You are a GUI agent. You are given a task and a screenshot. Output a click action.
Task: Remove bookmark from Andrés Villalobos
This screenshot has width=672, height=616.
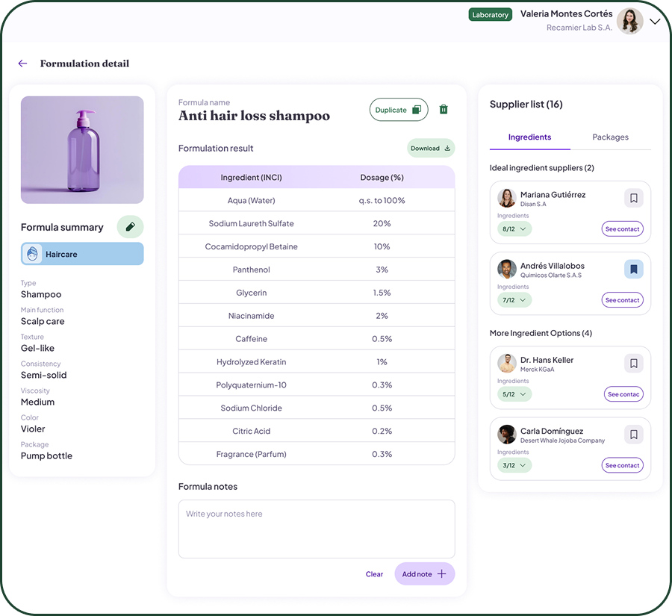coord(633,270)
